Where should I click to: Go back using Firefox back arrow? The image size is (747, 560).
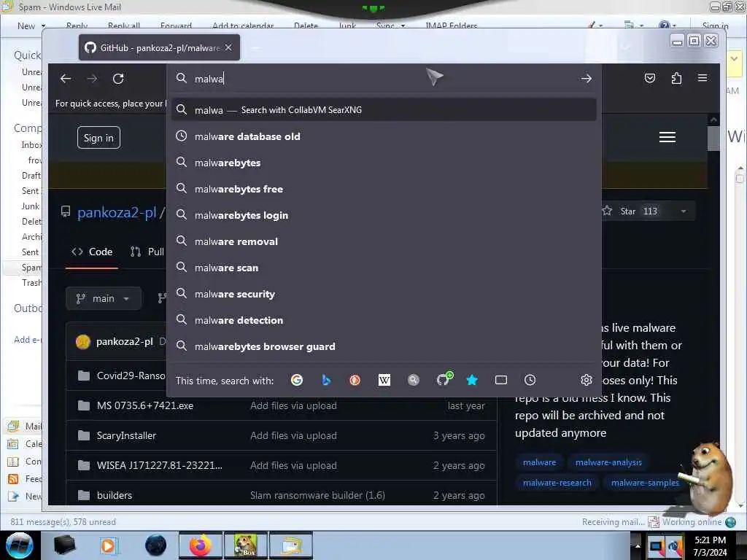click(x=66, y=79)
